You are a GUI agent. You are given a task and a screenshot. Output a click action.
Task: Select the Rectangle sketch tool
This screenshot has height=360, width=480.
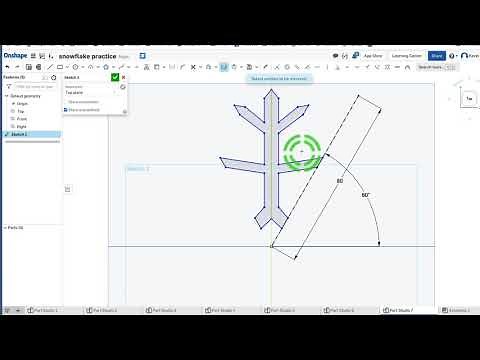click(x=60, y=67)
